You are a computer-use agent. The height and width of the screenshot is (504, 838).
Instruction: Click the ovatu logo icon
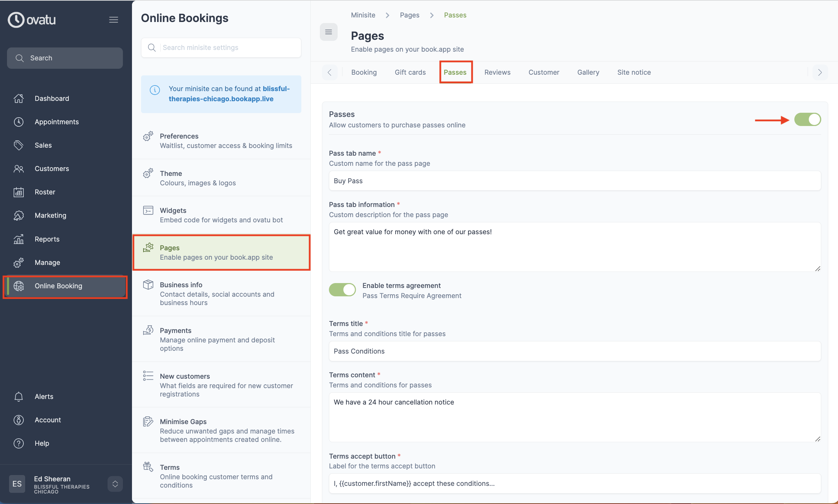[x=16, y=20]
